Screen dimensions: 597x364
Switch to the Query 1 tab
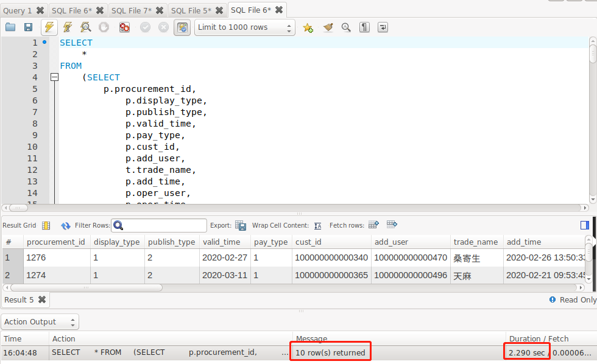(x=17, y=10)
